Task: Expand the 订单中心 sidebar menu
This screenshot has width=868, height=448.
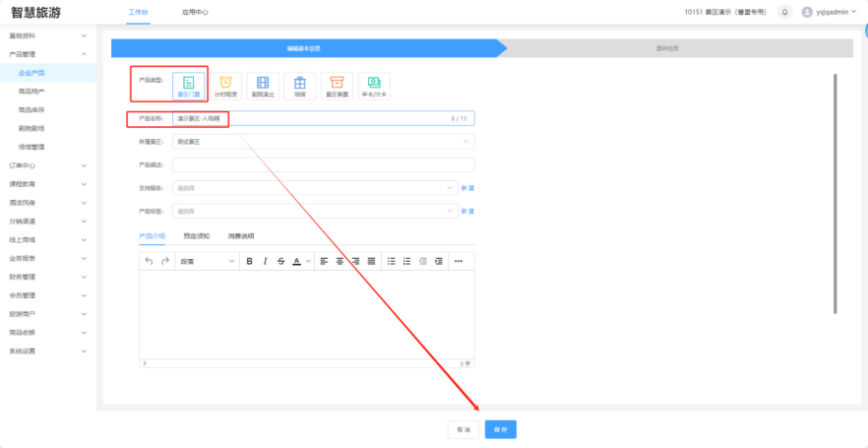Action: pyautogui.click(x=47, y=165)
